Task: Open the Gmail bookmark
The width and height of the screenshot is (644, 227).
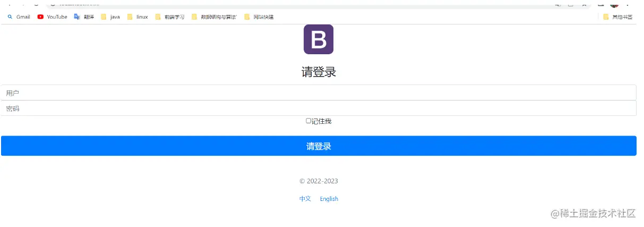Action: (x=19, y=17)
